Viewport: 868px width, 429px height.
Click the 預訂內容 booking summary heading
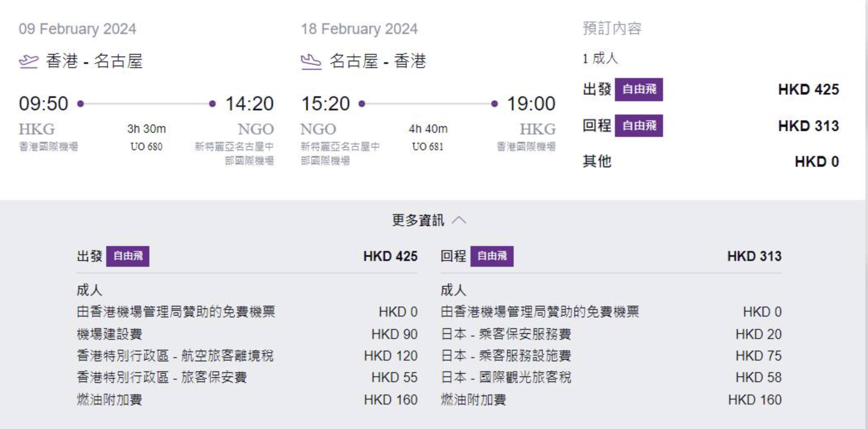pyautogui.click(x=612, y=28)
